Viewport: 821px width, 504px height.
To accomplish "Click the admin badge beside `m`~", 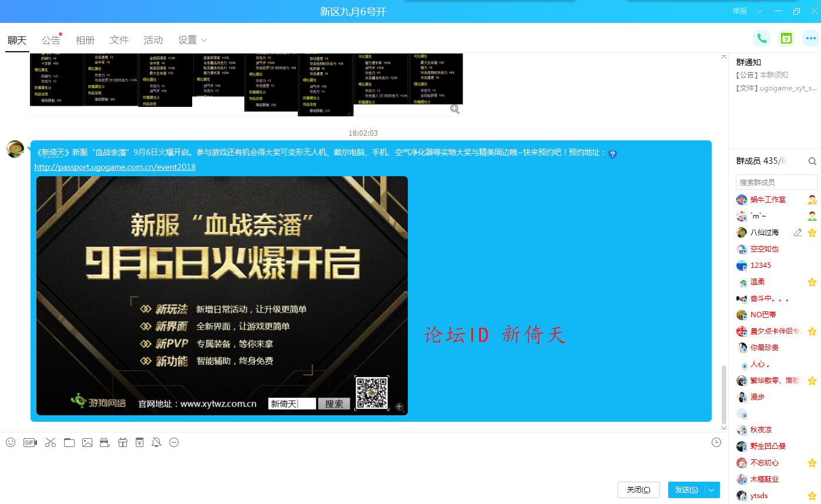I will (812, 216).
